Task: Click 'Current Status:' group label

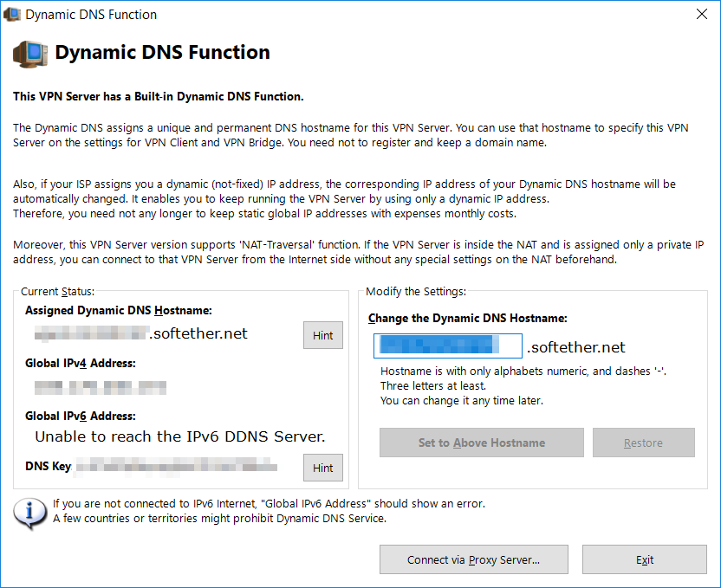Action: [57, 292]
